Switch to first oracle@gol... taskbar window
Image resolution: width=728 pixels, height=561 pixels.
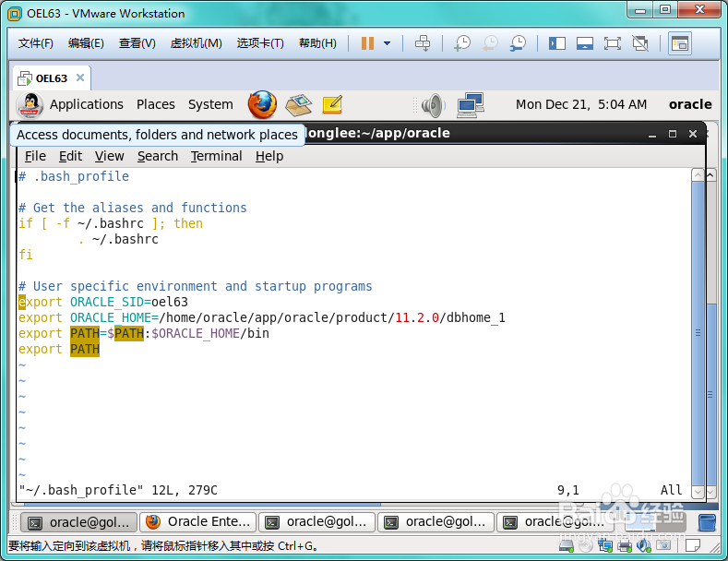[x=79, y=522]
